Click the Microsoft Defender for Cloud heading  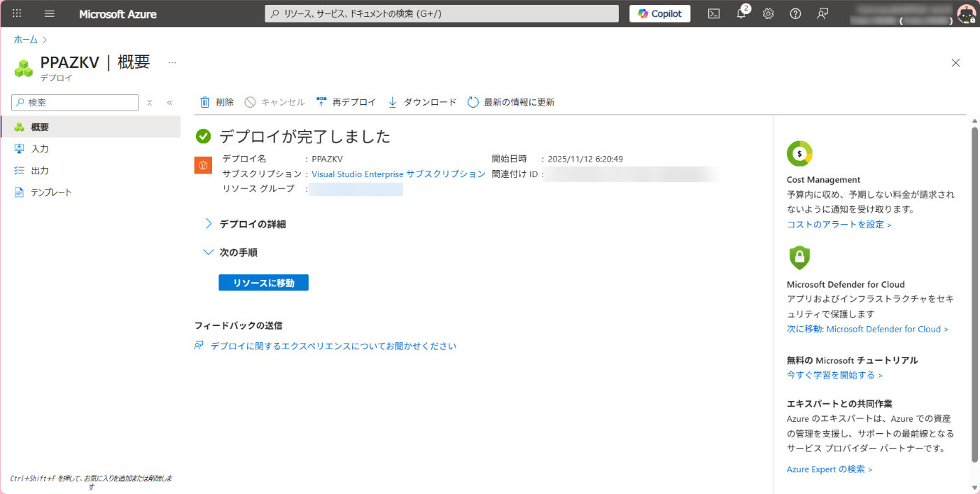[x=846, y=285]
